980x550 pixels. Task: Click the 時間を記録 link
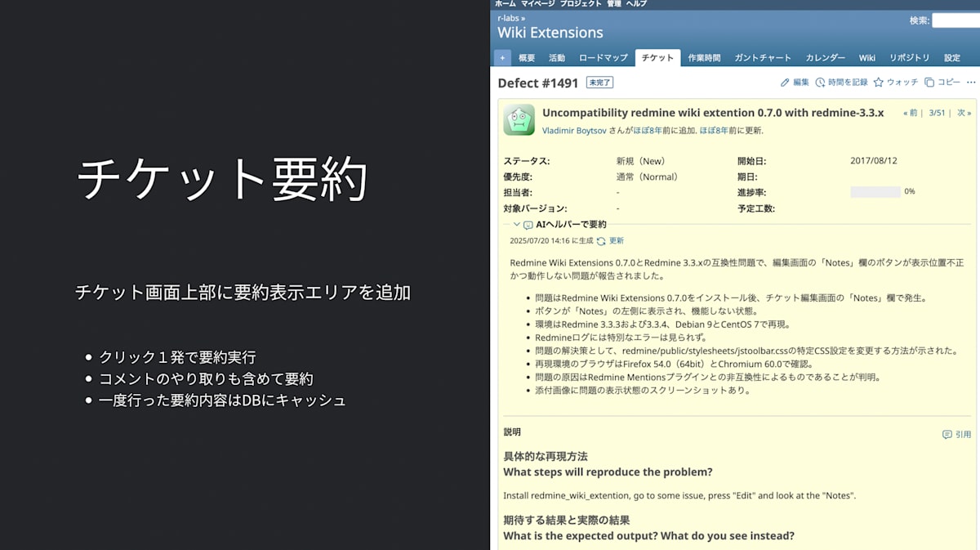coord(848,83)
